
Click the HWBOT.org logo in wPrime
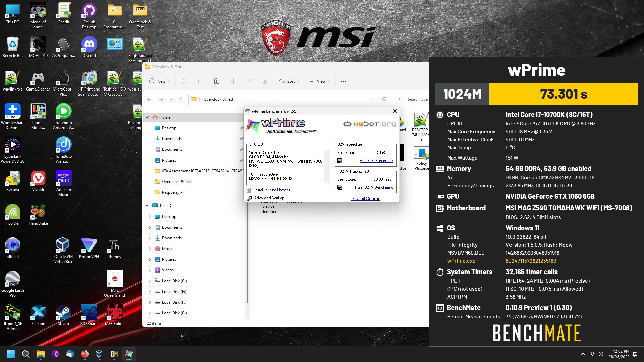click(x=369, y=124)
